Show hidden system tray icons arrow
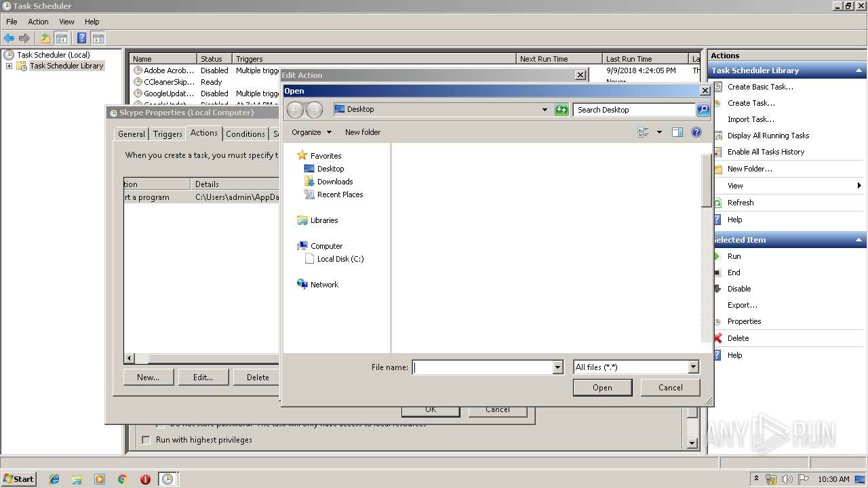The height and width of the screenshot is (488, 868). [756, 479]
